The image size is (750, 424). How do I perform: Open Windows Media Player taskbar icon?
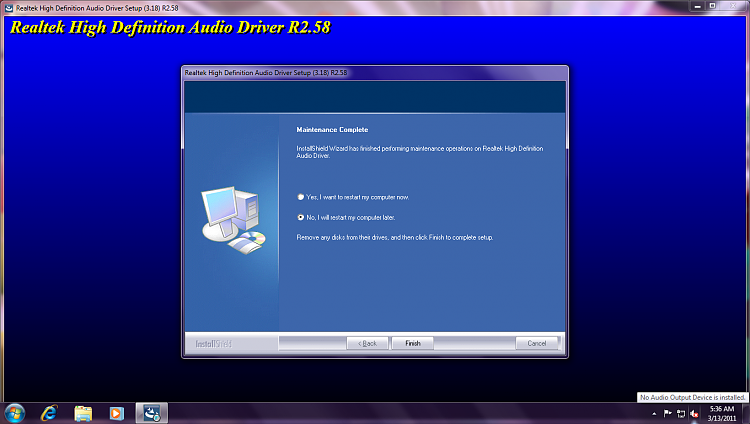coord(117,413)
